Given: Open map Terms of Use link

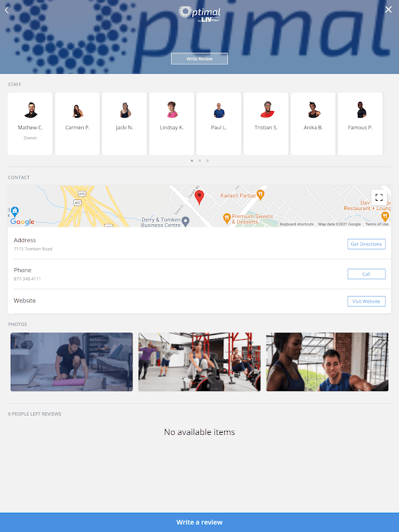Looking at the screenshot, I should tap(377, 224).
